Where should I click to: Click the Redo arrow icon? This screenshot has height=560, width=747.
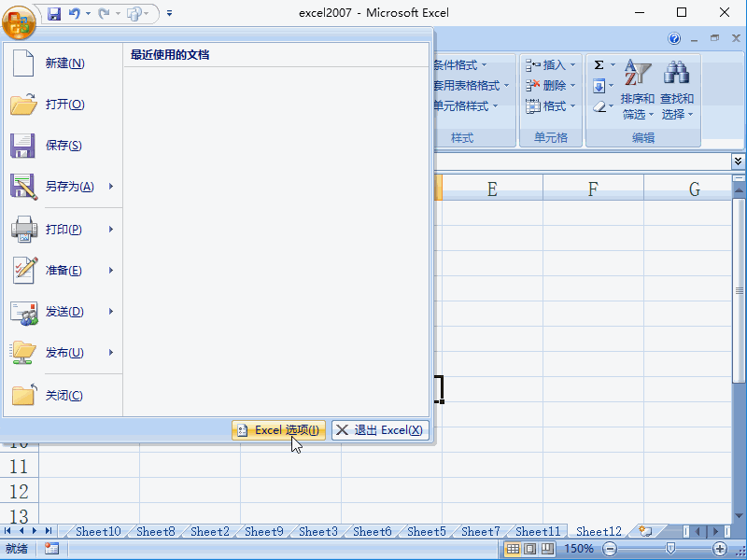tap(104, 13)
